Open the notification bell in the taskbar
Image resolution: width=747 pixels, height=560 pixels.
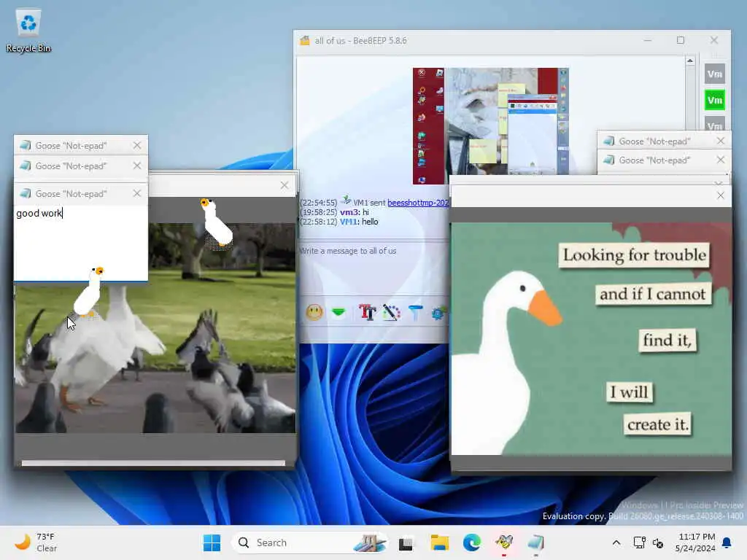(727, 542)
